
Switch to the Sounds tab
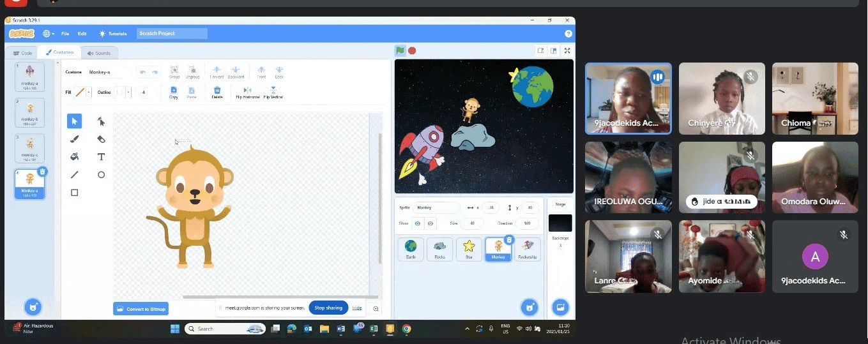[99, 53]
